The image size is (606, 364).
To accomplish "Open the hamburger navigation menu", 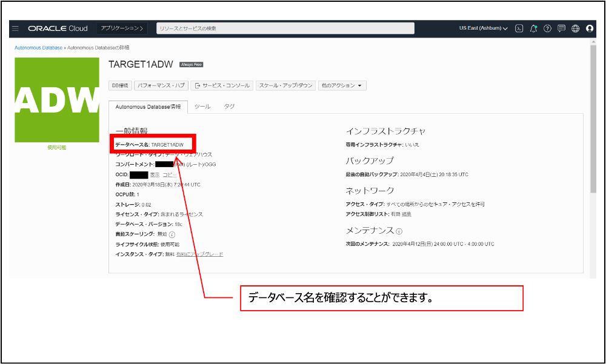I will click(x=16, y=28).
